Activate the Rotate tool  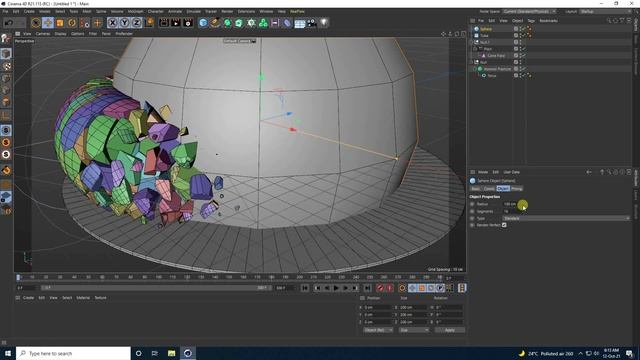pyautogui.click(x=72, y=23)
